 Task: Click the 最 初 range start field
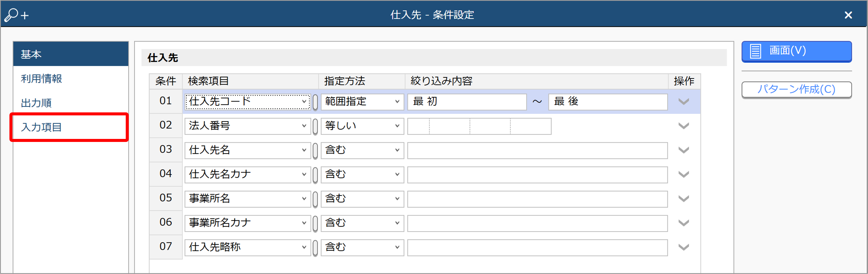[467, 102]
